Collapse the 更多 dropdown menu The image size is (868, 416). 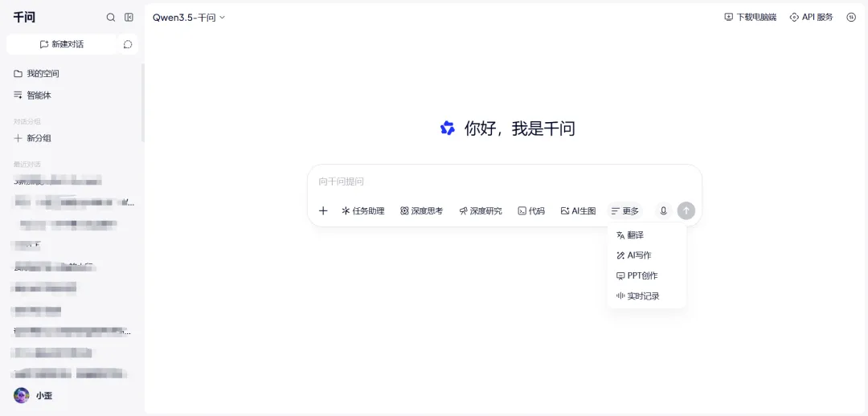(x=625, y=210)
